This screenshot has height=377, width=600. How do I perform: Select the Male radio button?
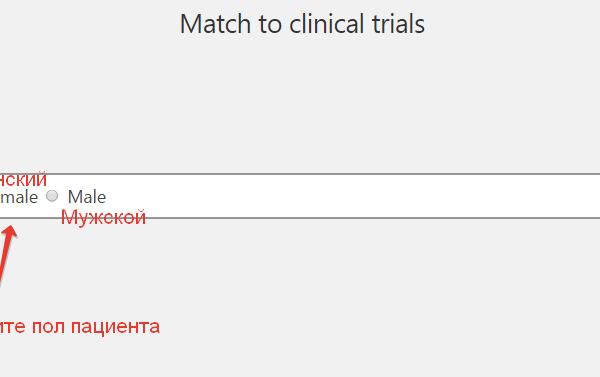pyautogui.click(x=52, y=196)
